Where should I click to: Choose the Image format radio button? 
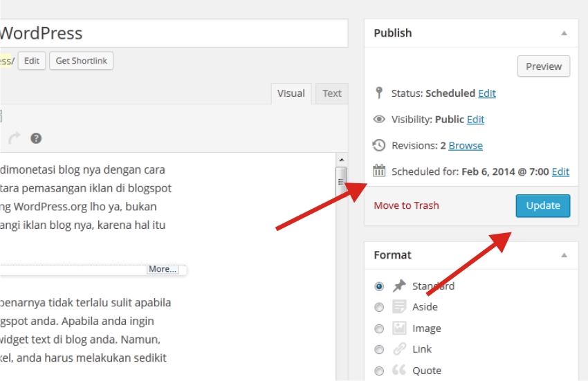[379, 329]
